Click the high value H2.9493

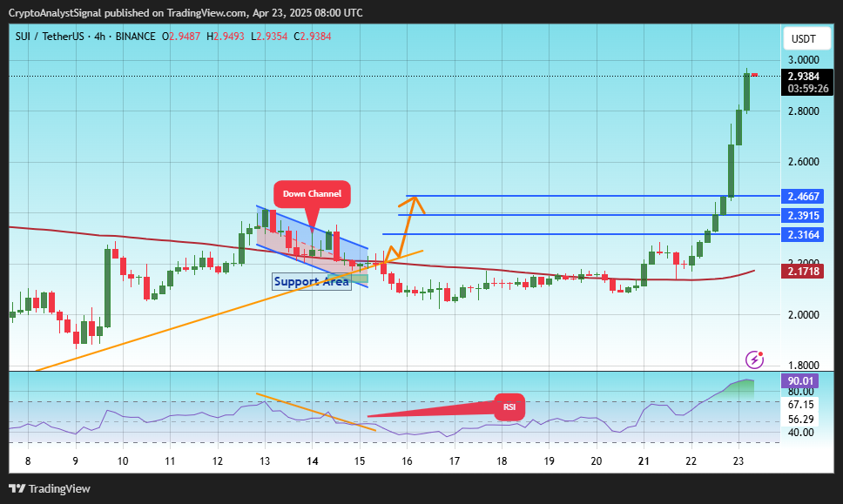tap(226, 37)
